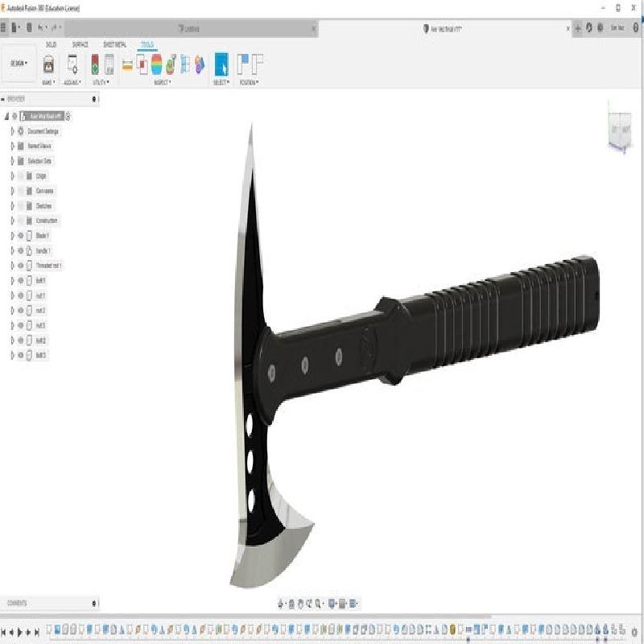Click the Make 3D Print icon
The height and width of the screenshot is (644, 644).
coord(48,64)
